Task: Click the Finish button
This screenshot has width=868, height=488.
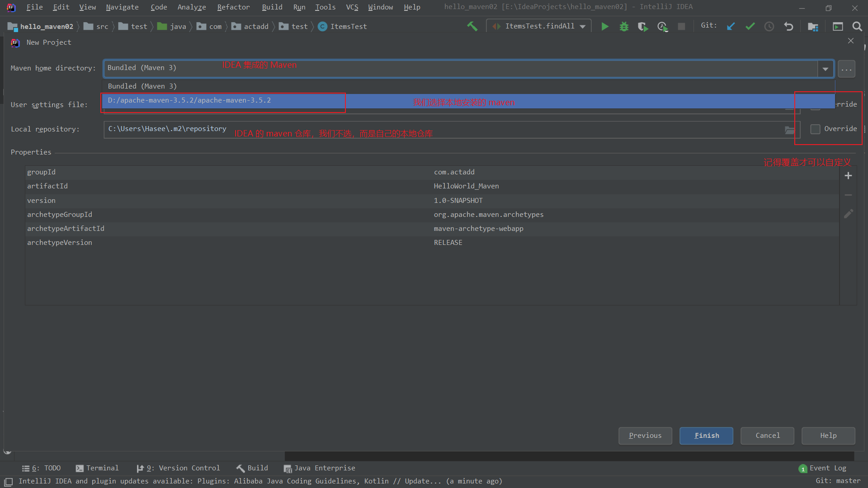Action: [706, 436]
